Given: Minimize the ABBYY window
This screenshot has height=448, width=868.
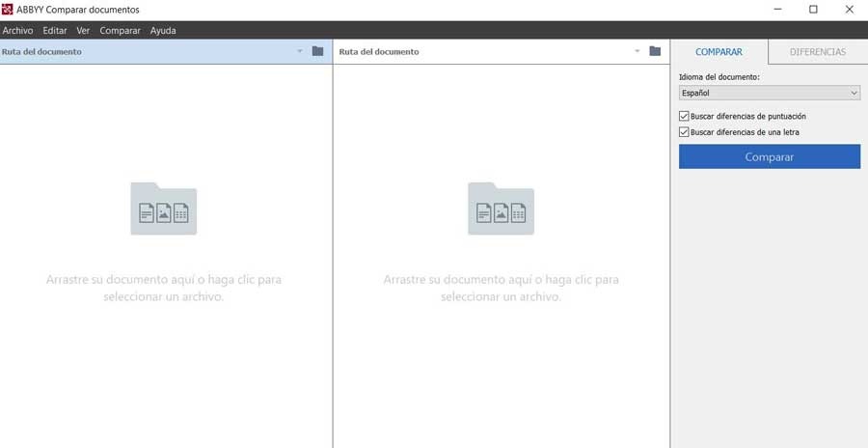Looking at the screenshot, I should [x=777, y=10].
